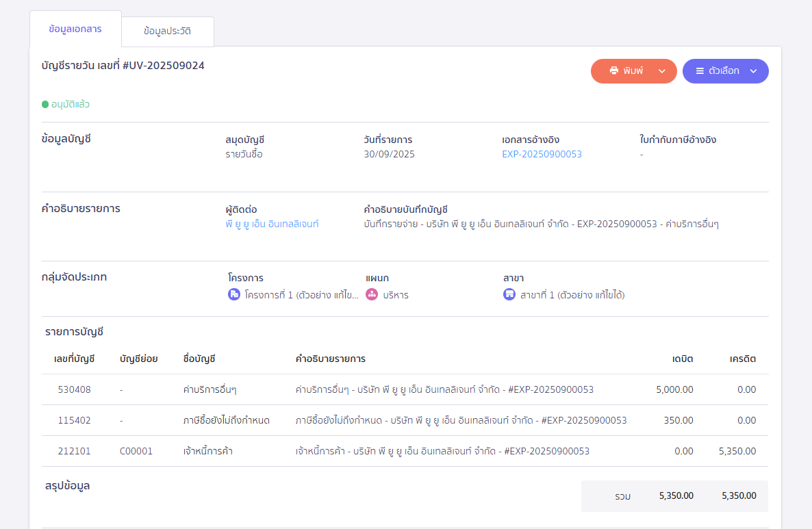812x529 pixels.
Task: Switch to the ข้อมูลประวัติ tab
Action: coord(167,31)
